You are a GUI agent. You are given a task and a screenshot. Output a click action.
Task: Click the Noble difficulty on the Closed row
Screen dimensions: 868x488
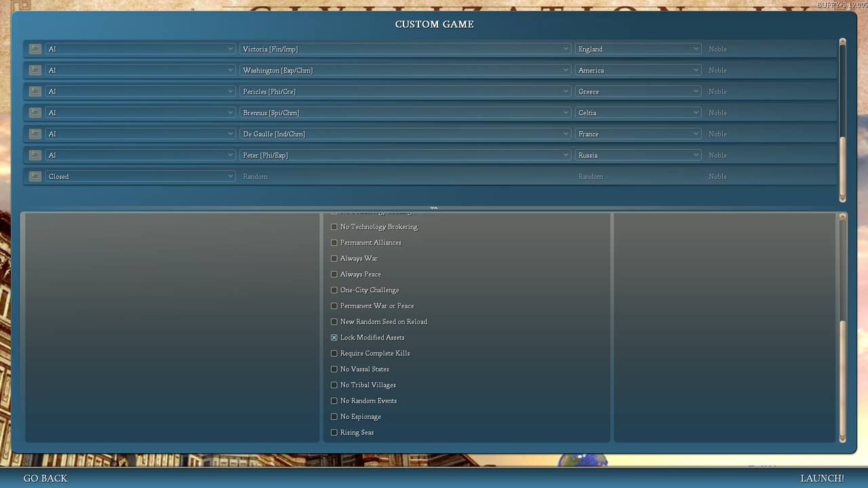tap(717, 176)
